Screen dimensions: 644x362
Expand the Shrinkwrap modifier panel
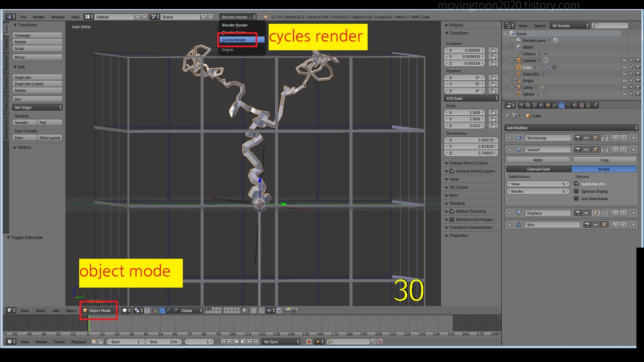509,138
